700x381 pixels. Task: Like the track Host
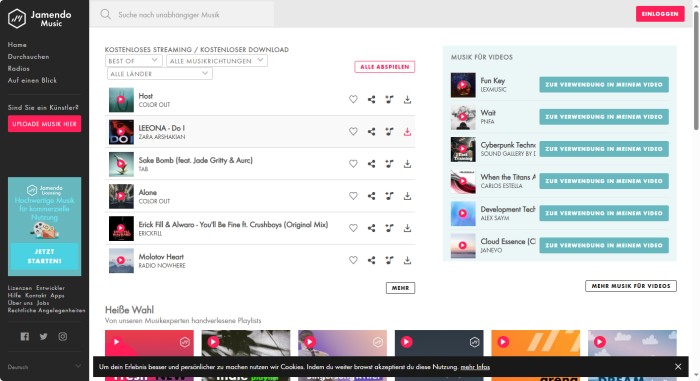[353, 99]
